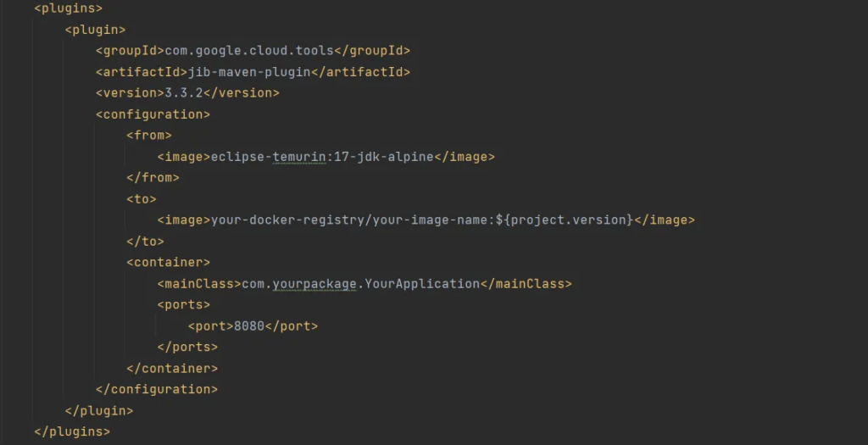868x445 pixels.
Task: Click the port number 8080
Action: pos(249,326)
